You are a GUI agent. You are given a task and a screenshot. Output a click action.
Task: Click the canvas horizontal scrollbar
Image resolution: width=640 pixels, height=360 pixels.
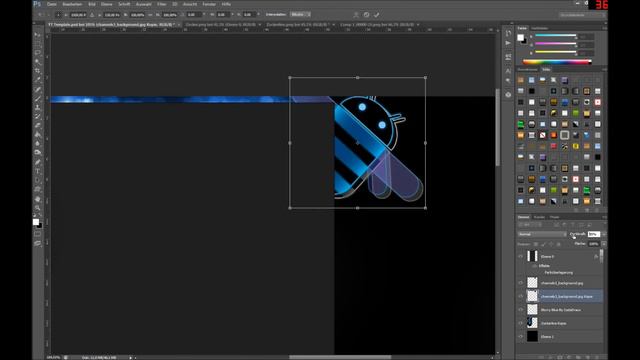(340, 358)
